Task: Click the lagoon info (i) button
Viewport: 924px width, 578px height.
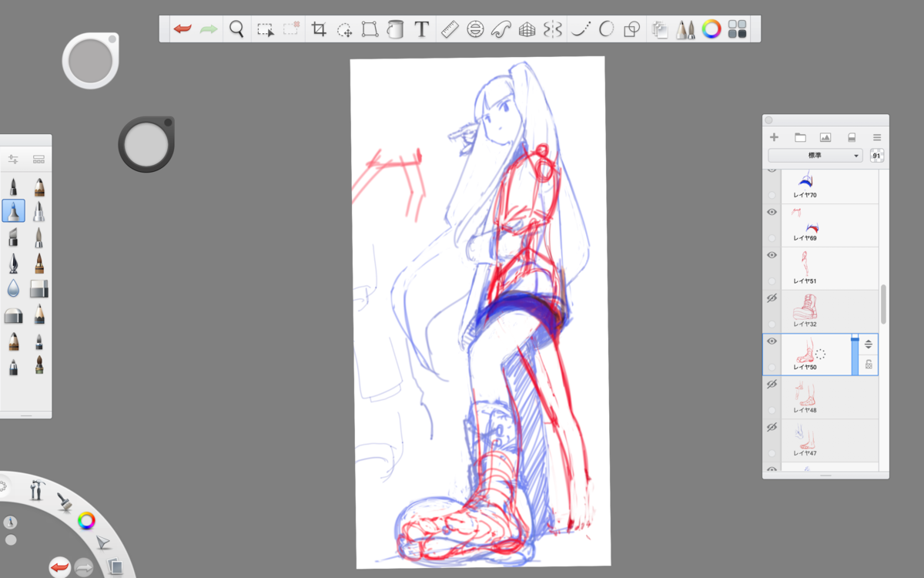Action: (11, 522)
